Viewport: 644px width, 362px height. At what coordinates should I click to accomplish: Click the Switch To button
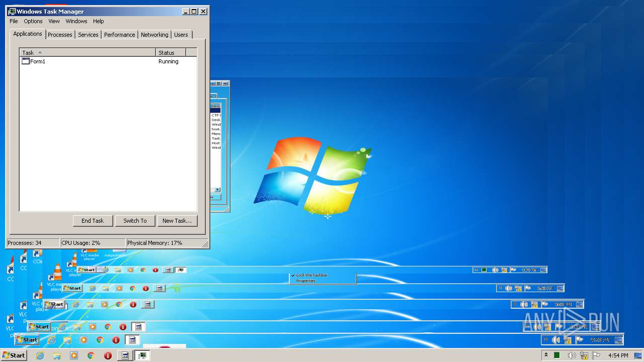pos(135,221)
